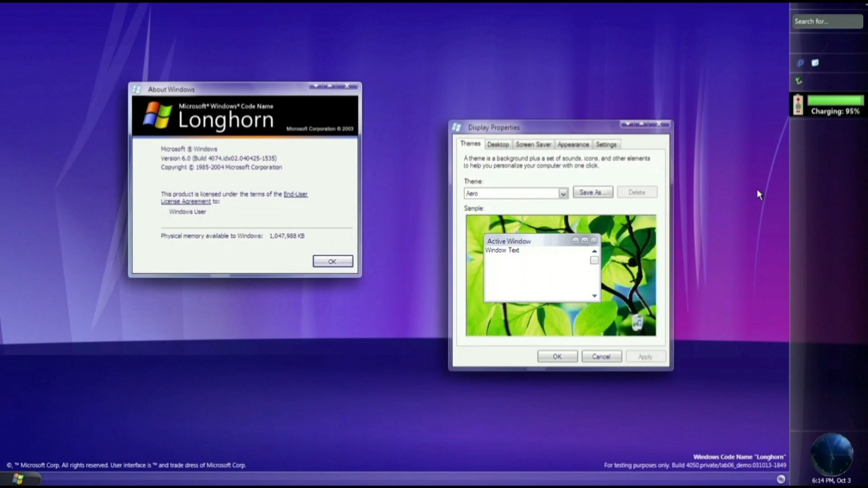Click the round notification icon on the taskbar
The width and height of the screenshot is (868, 488).
pos(781,479)
